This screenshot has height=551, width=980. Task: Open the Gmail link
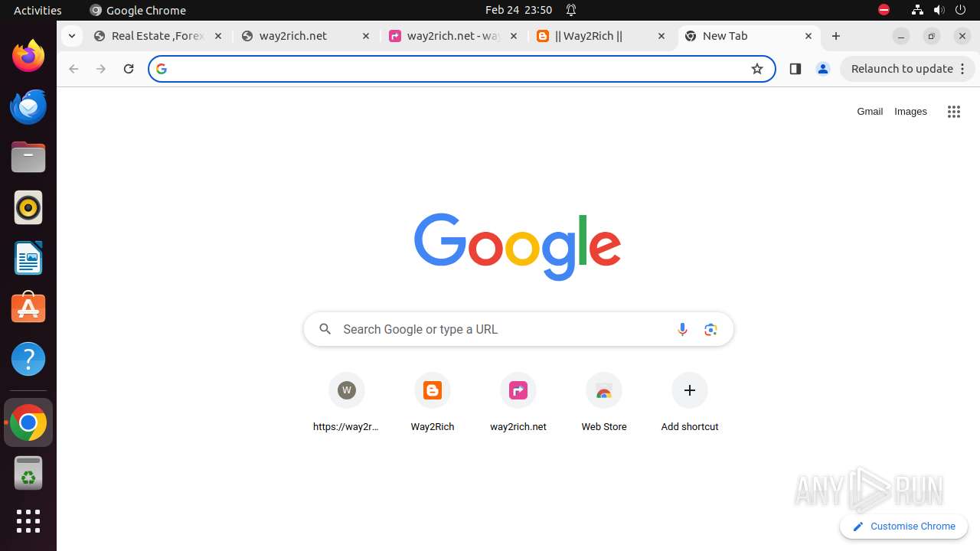point(870,112)
